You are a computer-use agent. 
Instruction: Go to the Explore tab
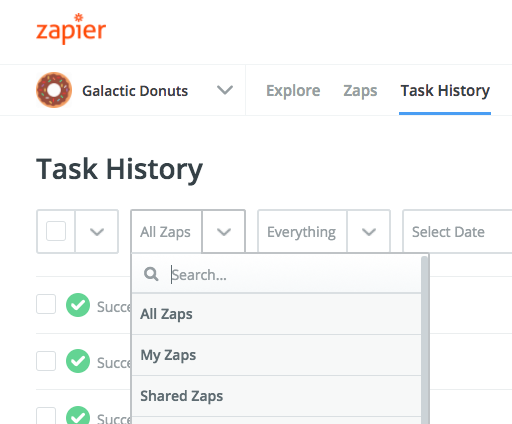coord(293,91)
